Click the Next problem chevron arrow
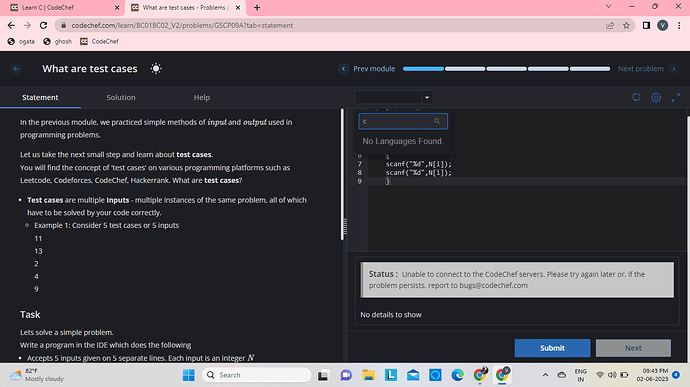Viewport: 690px width, 387px height. pos(674,69)
